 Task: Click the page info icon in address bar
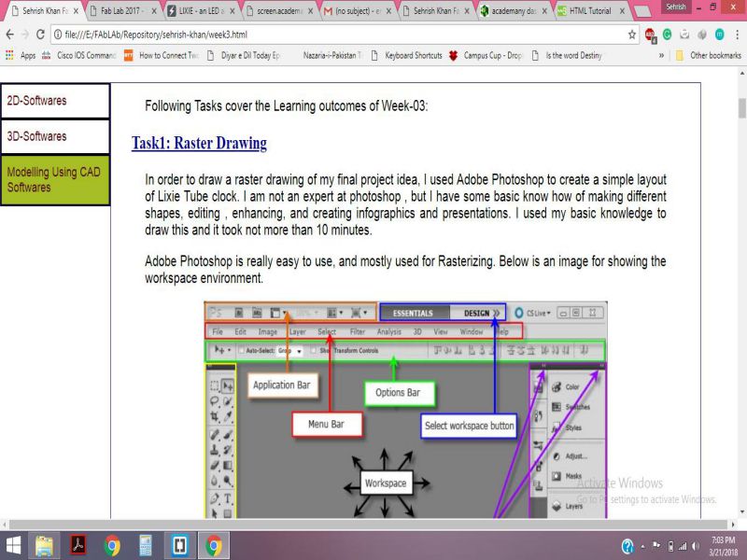point(58,35)
